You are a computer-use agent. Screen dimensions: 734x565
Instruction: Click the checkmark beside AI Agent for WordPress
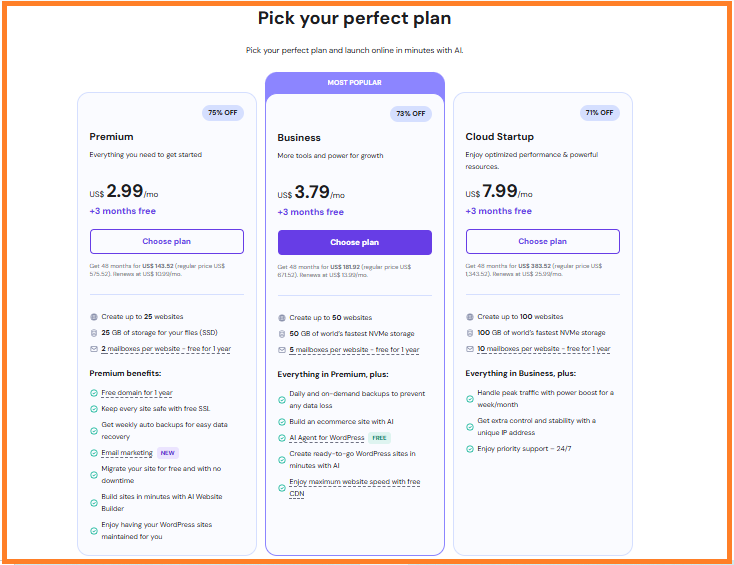(x=282, y=438)
